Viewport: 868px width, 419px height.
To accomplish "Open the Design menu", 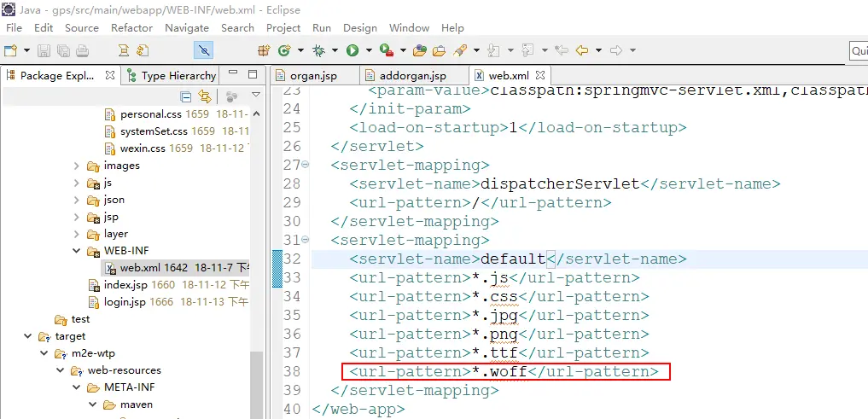I will (360, 27).
